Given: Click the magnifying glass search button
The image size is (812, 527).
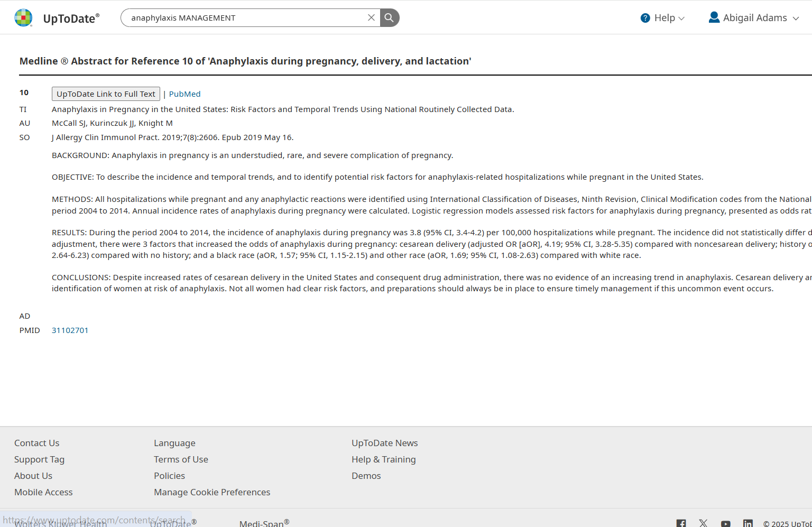Looking at the screenshot, I should [x=390, y=18].
